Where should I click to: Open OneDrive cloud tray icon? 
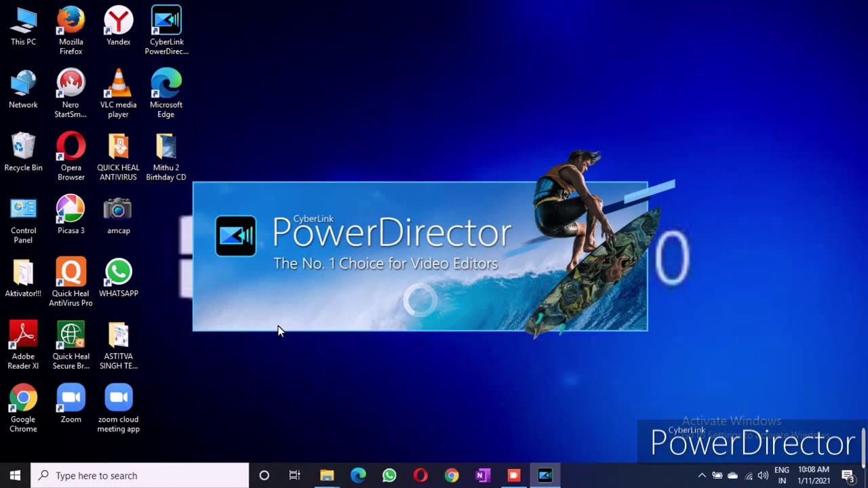(x=732, y=476)
